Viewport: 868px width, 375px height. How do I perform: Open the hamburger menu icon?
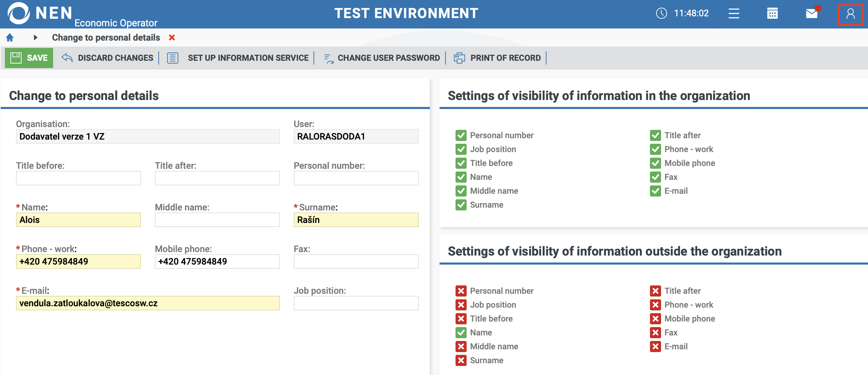pyautogui.click(x=734, y=14)
